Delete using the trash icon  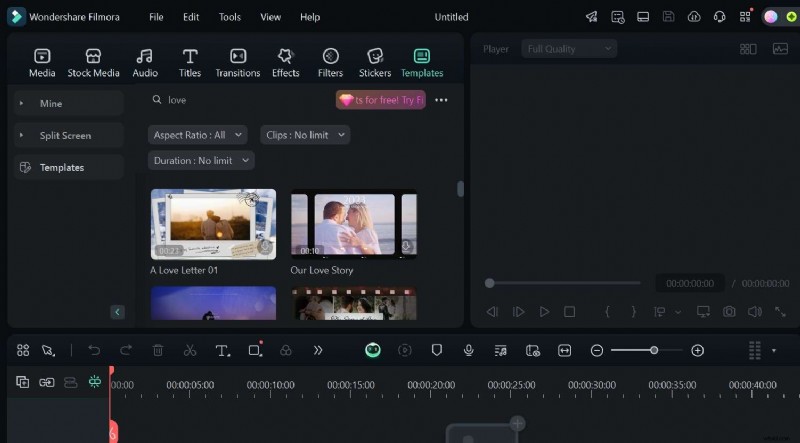pyautogui.click(x=158, y=351)
